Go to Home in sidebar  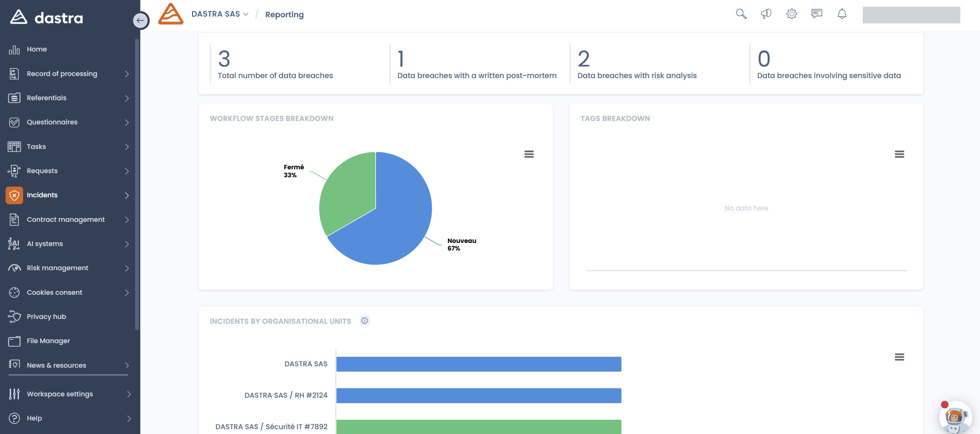point(37,49)
